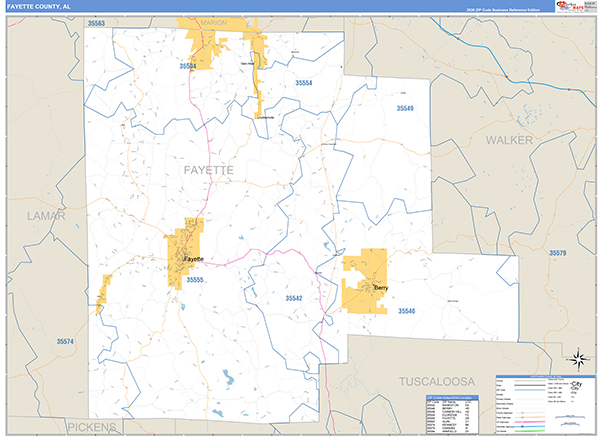Click the ZIP code label 35546
Image resolution: width=600 pixels, height=437 pixels.
(406, 311)
